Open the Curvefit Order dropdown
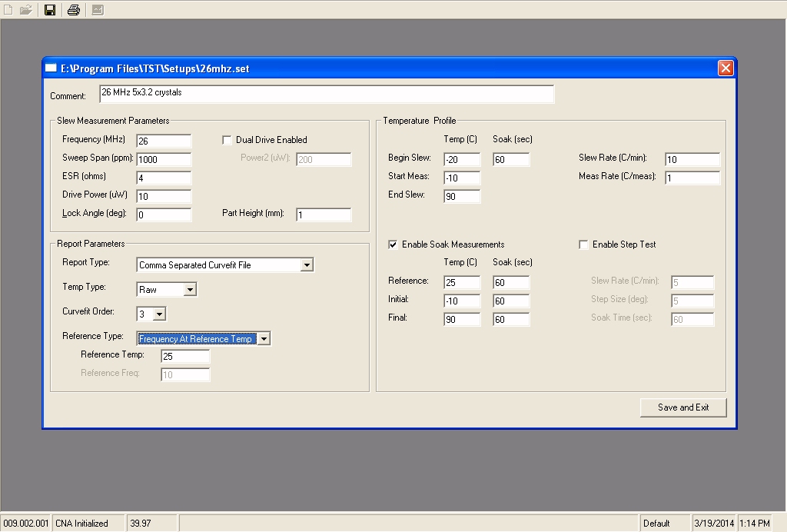Screen dimensions: 787x532 (x=159, y=314)
